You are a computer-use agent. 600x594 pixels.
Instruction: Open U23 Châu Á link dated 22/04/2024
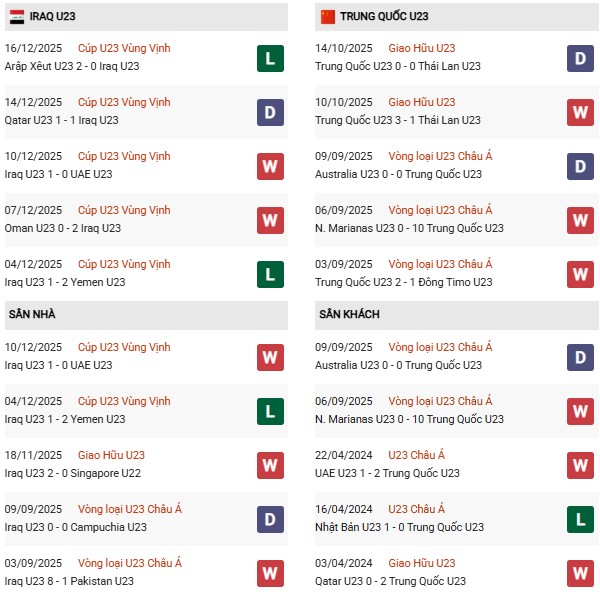416,455
